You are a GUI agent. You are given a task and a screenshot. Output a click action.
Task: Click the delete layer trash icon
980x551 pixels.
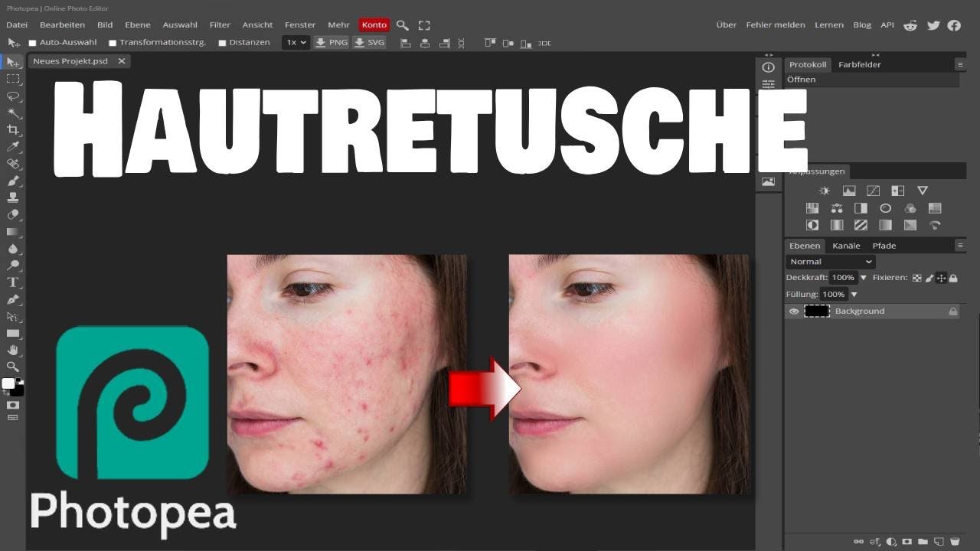[x=955, y=542]
